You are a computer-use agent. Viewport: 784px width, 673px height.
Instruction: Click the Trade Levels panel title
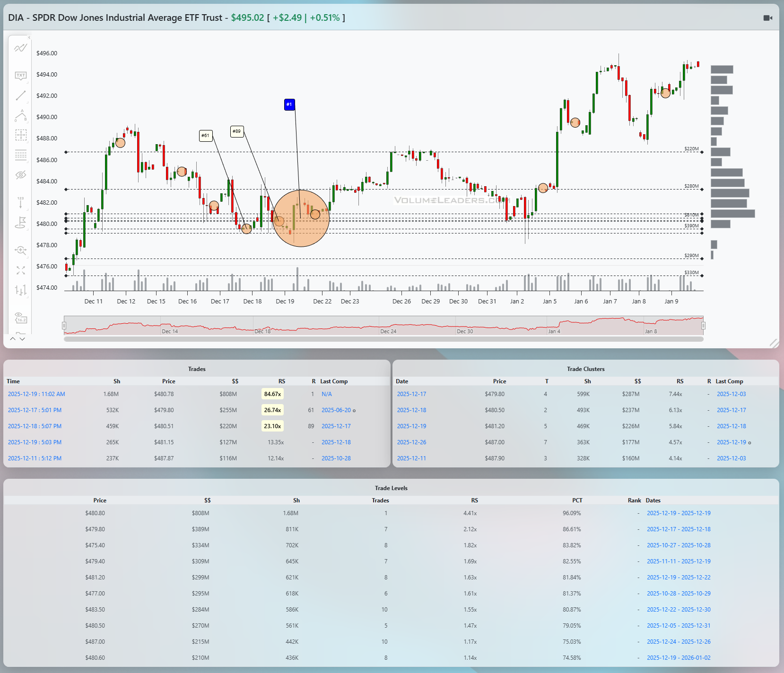click(391, 488)
